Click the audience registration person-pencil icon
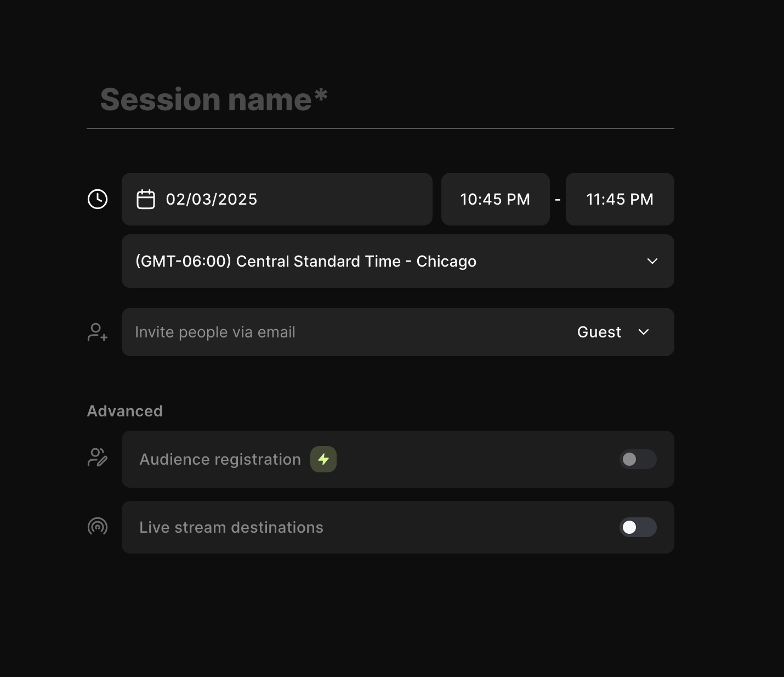Screen dimensions: 784x677 [x=98, y=458]
